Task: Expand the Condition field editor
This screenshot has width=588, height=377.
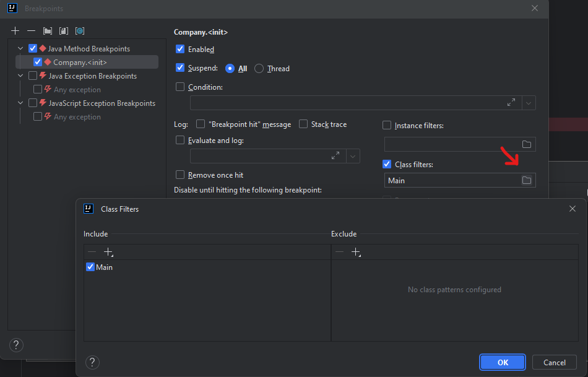Action: coord(511,103)
